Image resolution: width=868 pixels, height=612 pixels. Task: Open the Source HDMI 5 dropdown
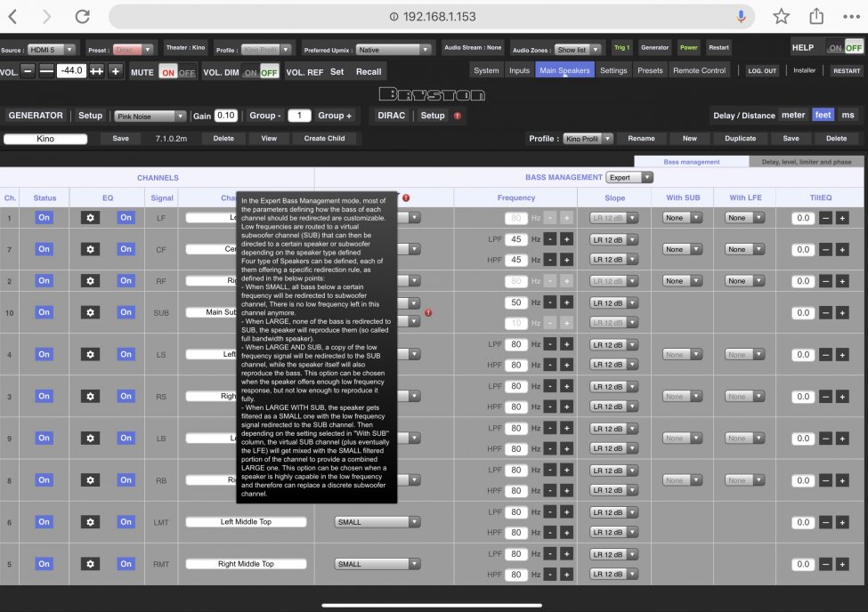[x=53, y=49]
